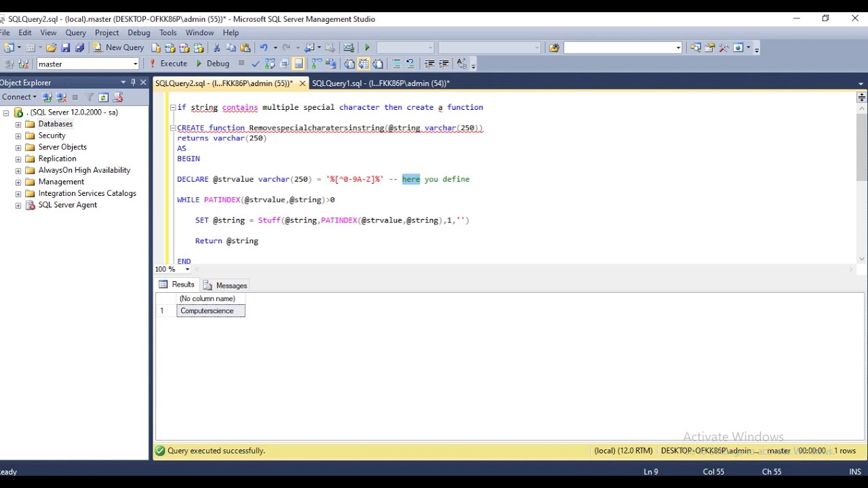Open the Edit menu

pos(25,33)
